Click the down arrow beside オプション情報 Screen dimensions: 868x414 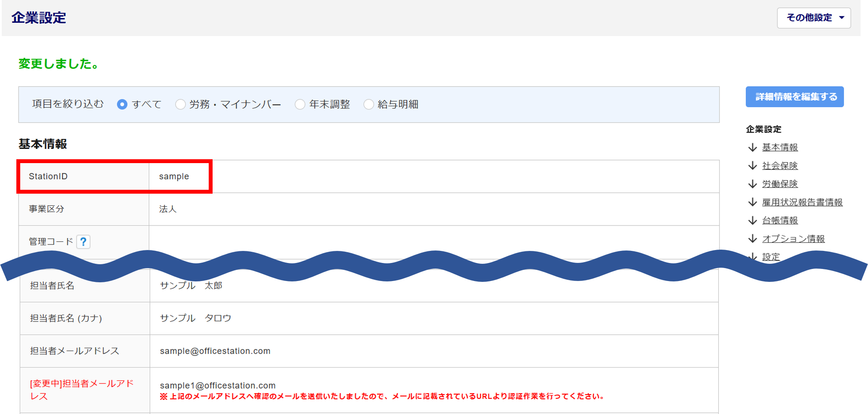click(x=752, y=239)
